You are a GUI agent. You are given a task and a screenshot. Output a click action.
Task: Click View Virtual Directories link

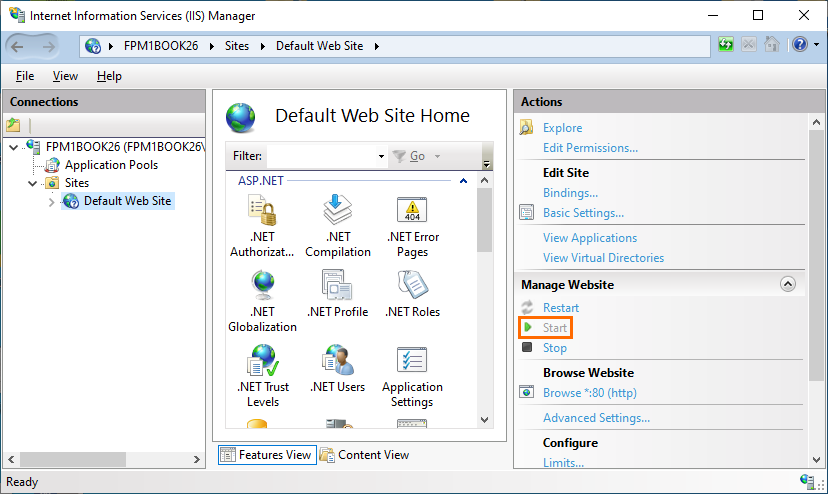coord(604,258)
